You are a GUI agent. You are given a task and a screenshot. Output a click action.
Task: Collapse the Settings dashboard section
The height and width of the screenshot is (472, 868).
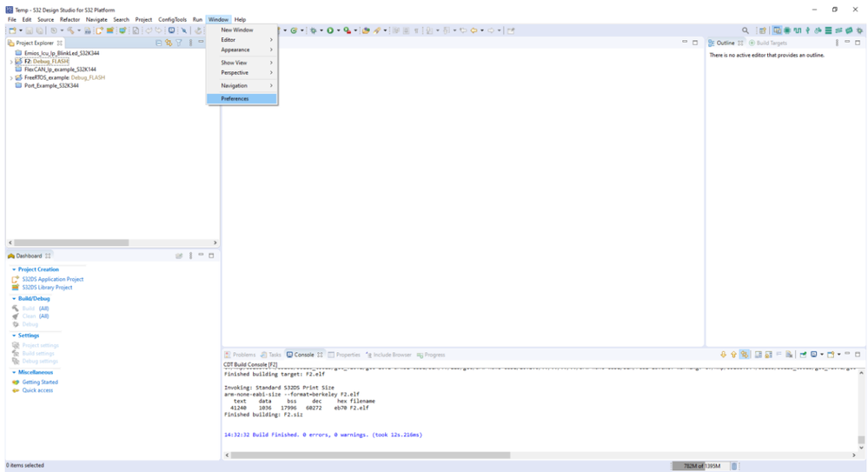click(14, 336)
